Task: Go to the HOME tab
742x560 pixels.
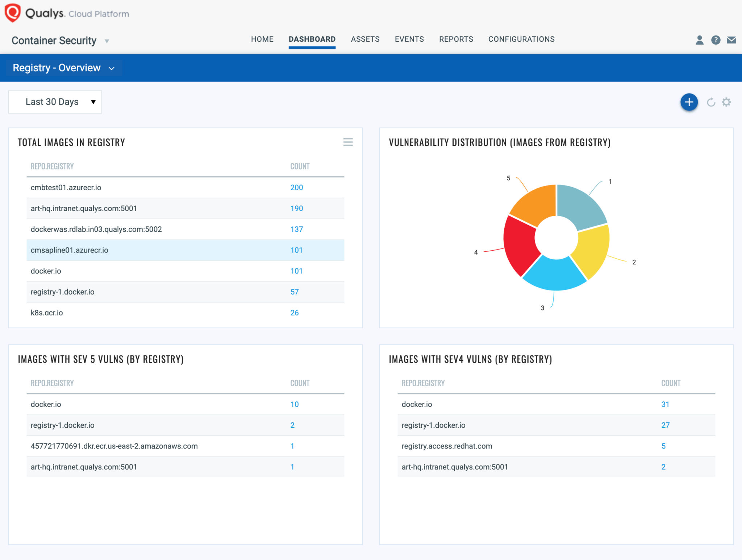Action: [x=262, y=39]
